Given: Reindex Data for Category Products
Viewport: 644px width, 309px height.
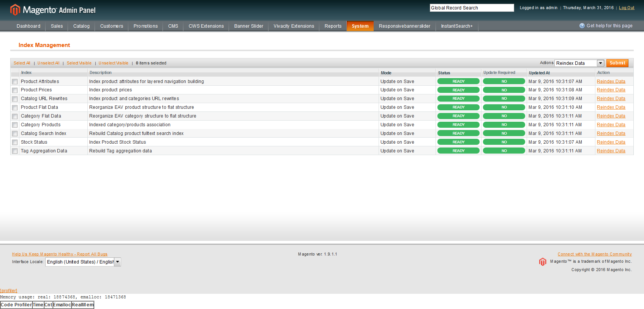Looking at the screenshot, I should [611, 125].
